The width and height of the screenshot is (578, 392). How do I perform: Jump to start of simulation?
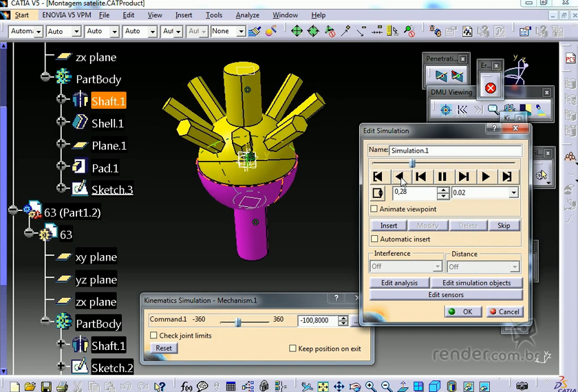click(378, 177)
